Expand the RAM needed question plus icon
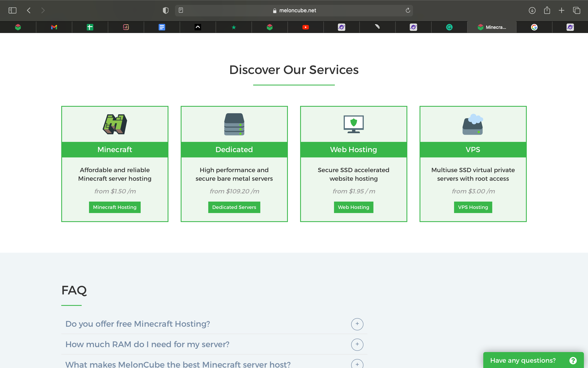 pyautogui.click(x=357, y=344)
